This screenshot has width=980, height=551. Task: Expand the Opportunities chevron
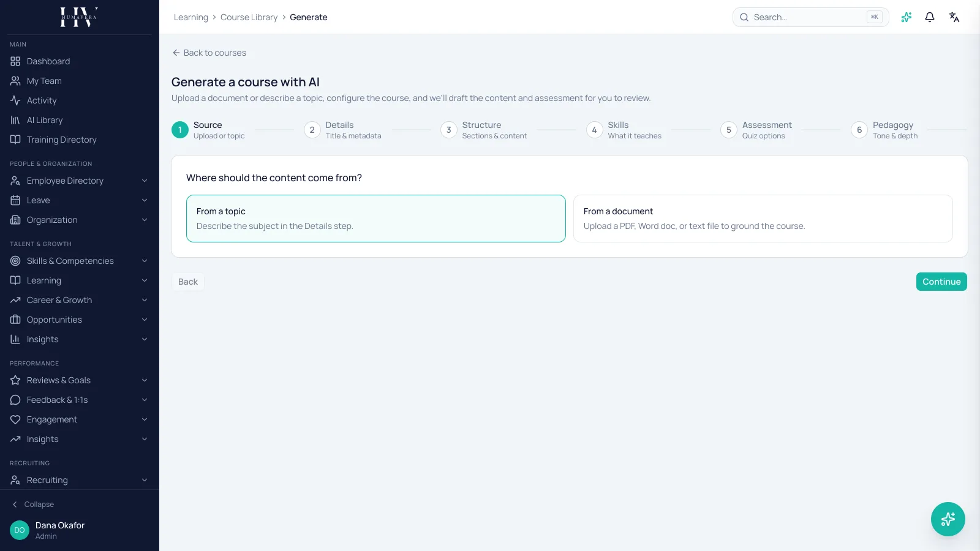pyautogui.click(x=145, y=320)
